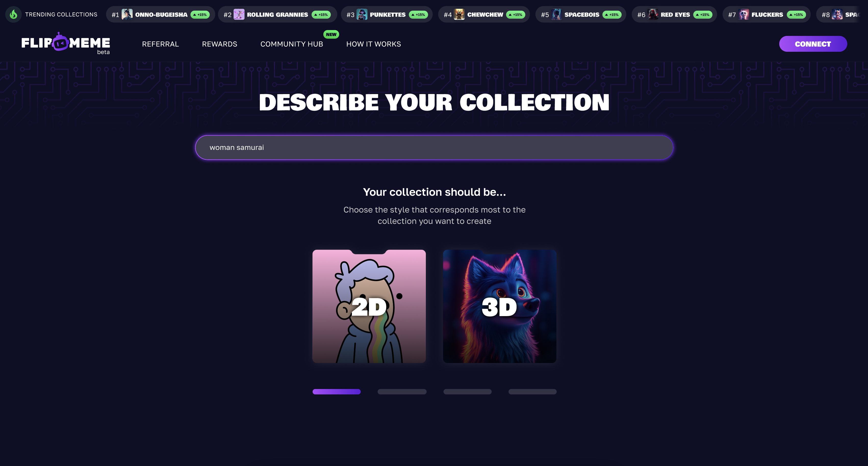This screenshot has width=868, height=466.
Task: Open the Community Hub page
Action: [x=291, y=44]
